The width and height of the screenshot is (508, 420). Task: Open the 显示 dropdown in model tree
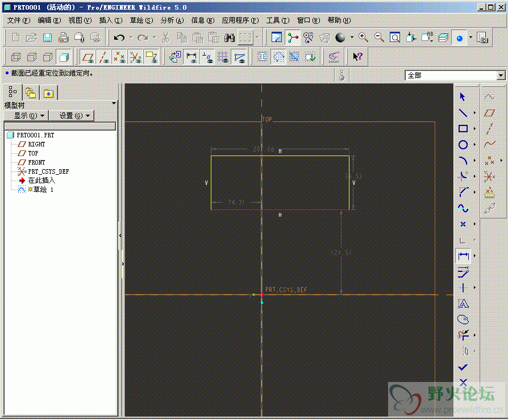[26, 116]
